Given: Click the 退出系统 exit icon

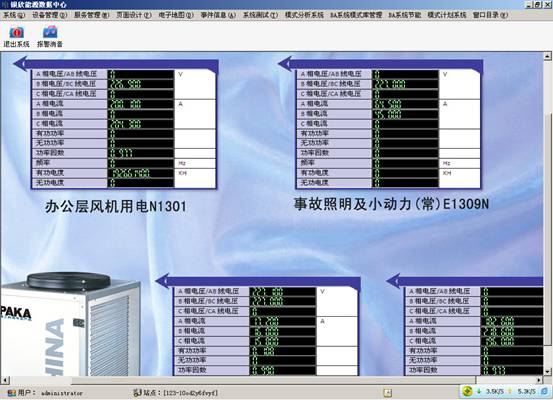Looking at the screenshot, I should click(16, 32).
